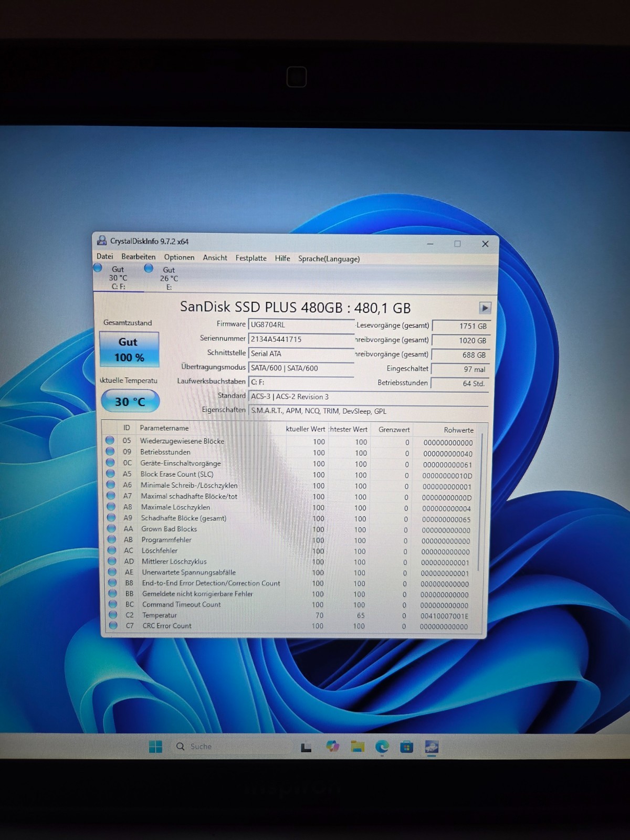Click the S.M.A.R.T. table vertical scrollbar
The height and width of the screenshot is (840, 630).
480,501
